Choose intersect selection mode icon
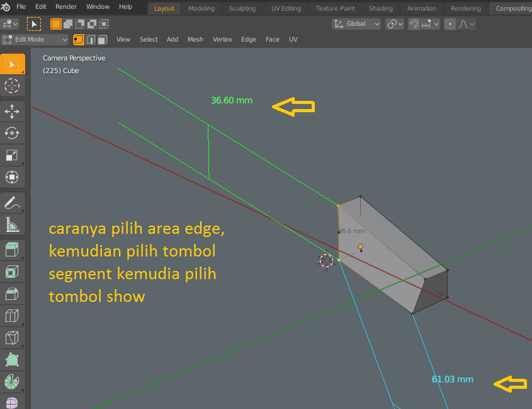 coord(103,24)
